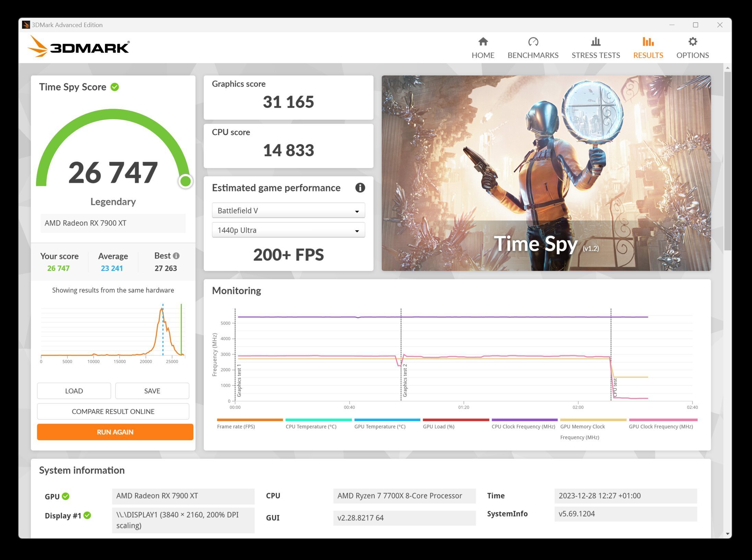752x560 pixels.
Task: Click the scrollbar down arrow
Action: (727, 534)
